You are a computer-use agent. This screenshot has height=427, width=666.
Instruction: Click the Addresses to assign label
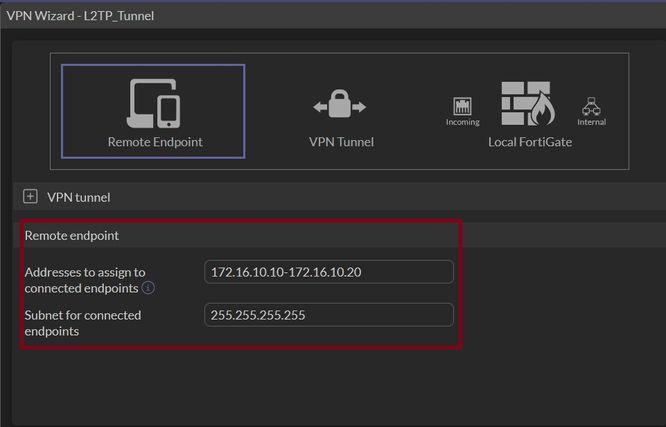[85, 272]
